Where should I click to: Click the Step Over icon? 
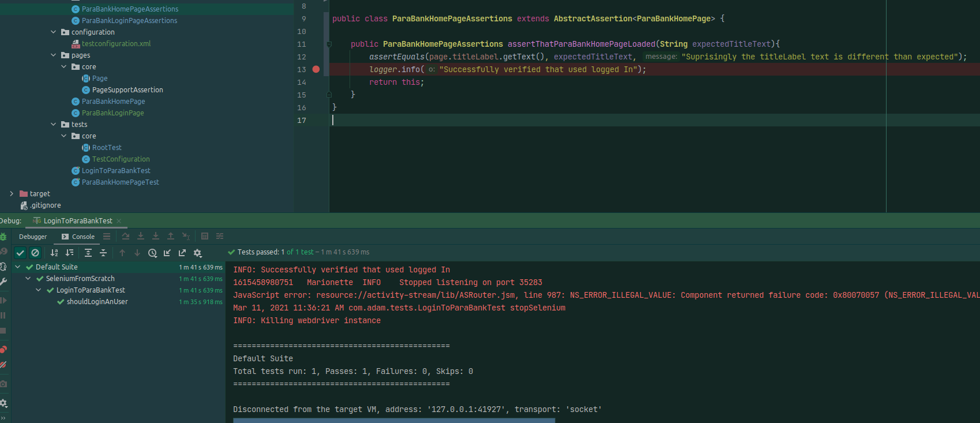[126, 236]
